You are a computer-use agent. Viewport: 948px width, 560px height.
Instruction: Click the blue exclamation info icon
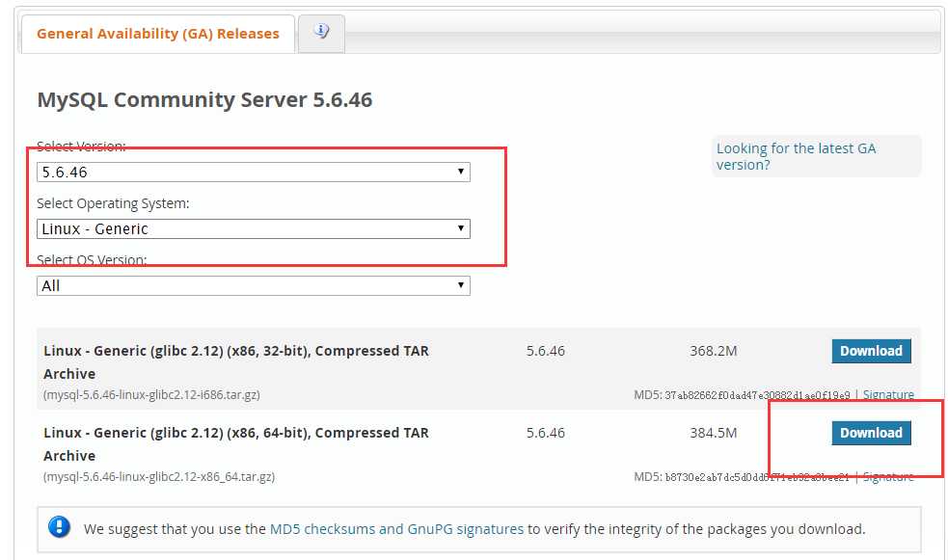59,527
